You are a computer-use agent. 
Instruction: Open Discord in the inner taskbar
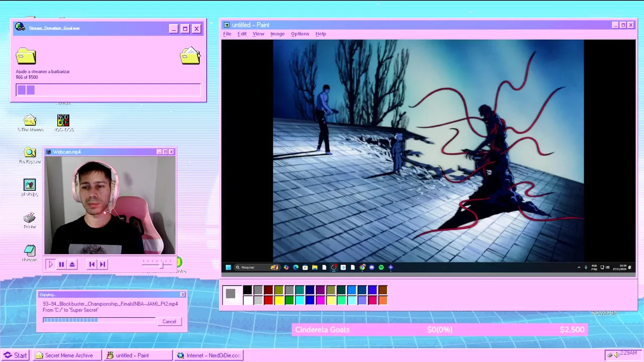click(372, 267)
